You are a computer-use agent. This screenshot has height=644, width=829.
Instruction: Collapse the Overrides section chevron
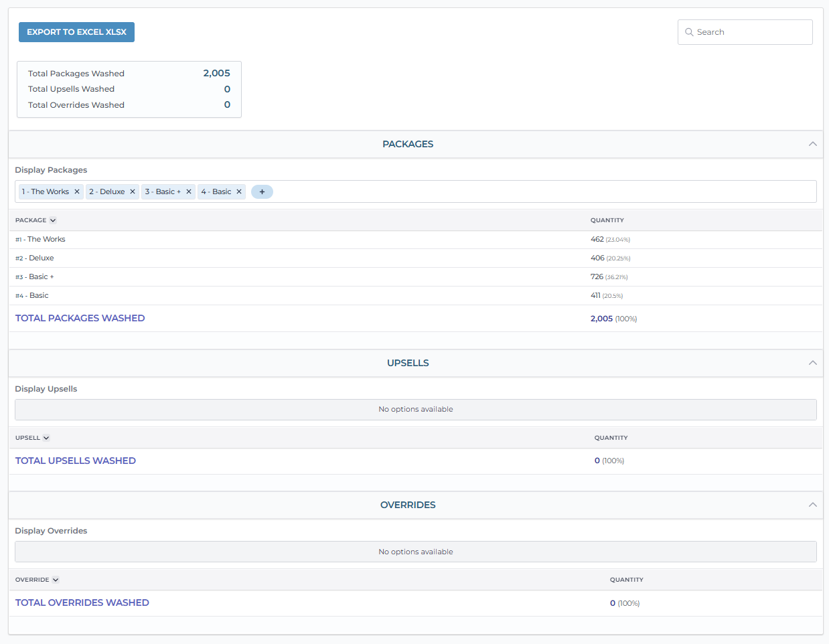[812, 505]
